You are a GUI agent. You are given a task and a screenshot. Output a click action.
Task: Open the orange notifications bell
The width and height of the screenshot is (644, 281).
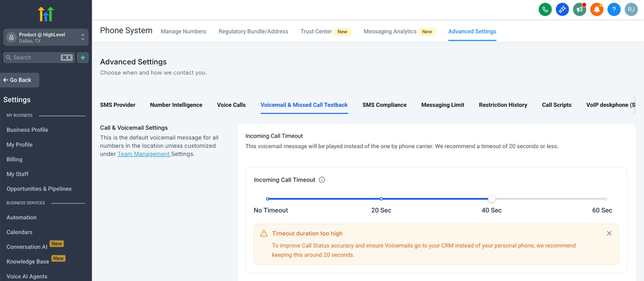(x=597, y=9)
